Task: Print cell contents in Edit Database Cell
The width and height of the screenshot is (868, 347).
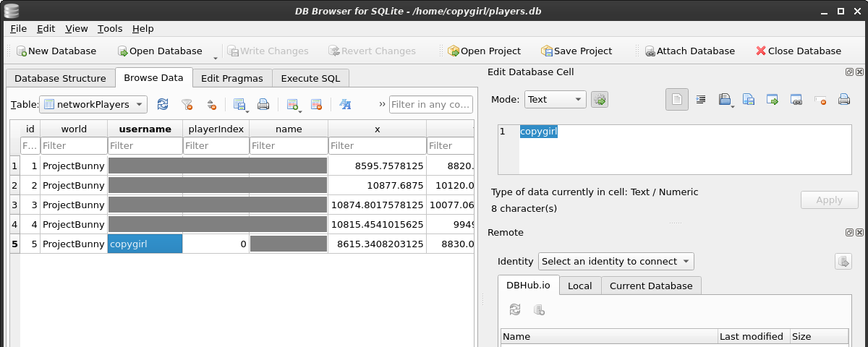Action: [843, 100]
